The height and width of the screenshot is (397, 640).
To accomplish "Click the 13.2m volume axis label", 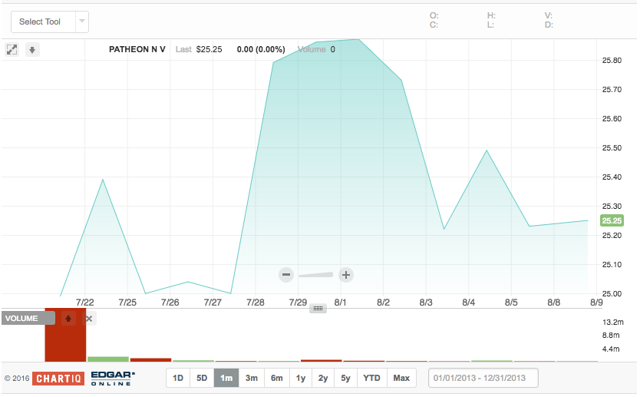I will coord(613,322).
